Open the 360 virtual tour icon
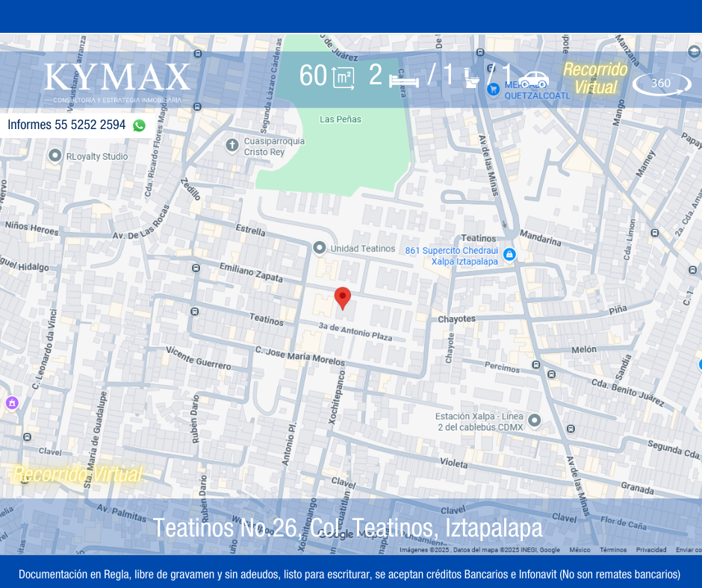This screenshot has width=702, height=588. click(662, 84)
